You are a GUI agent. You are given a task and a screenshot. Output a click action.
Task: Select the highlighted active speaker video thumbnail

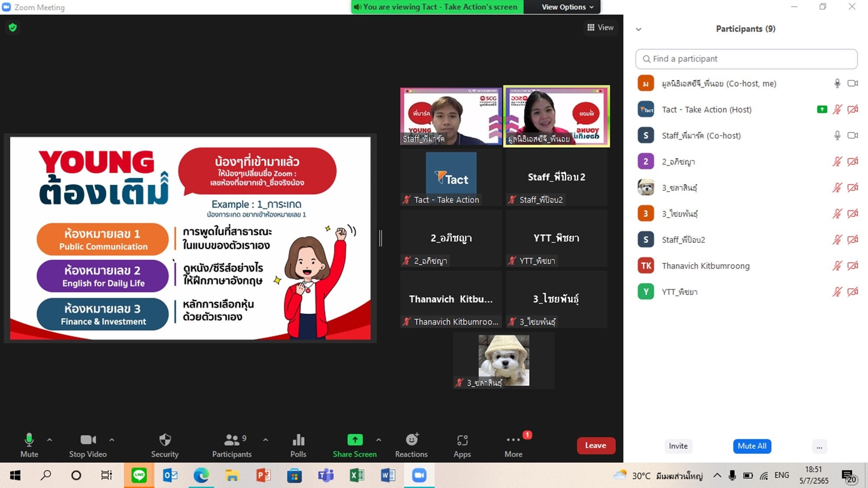(556, 116)
